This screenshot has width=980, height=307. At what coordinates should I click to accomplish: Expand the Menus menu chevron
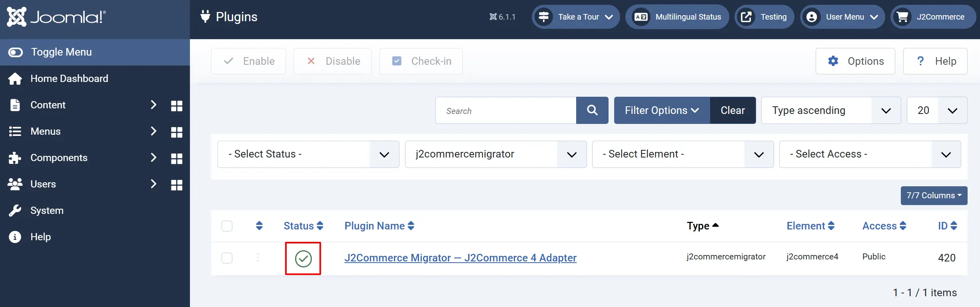[154, 131]
